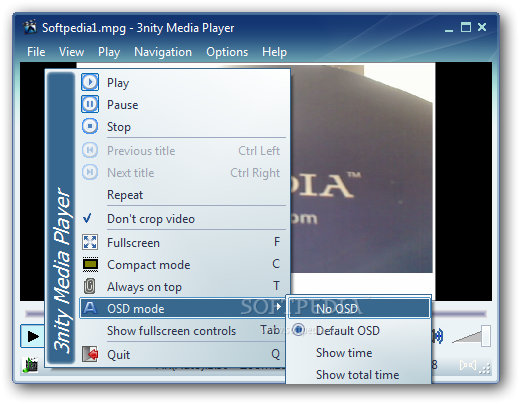Toggle Repeat in the context menu

[x=183, y=195]
